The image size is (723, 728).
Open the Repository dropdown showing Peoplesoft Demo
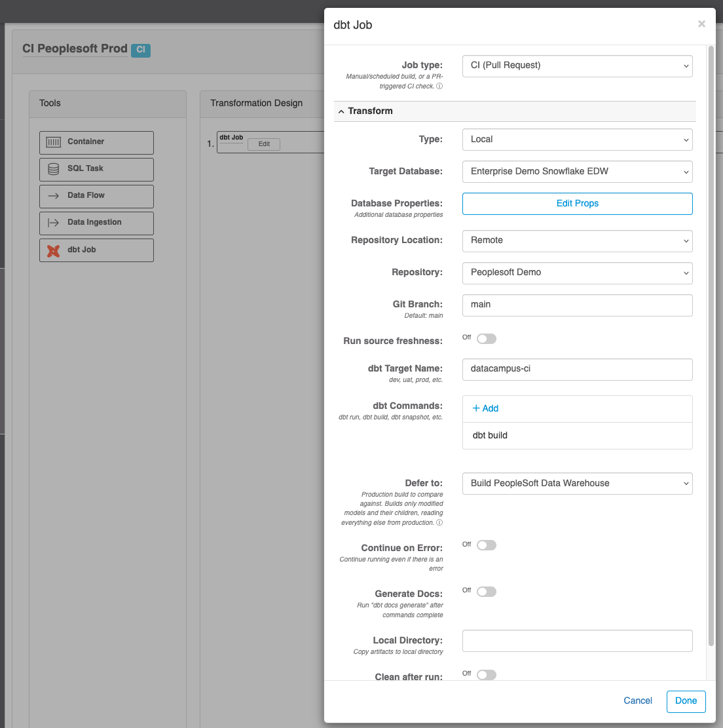[x=577, y=273]
